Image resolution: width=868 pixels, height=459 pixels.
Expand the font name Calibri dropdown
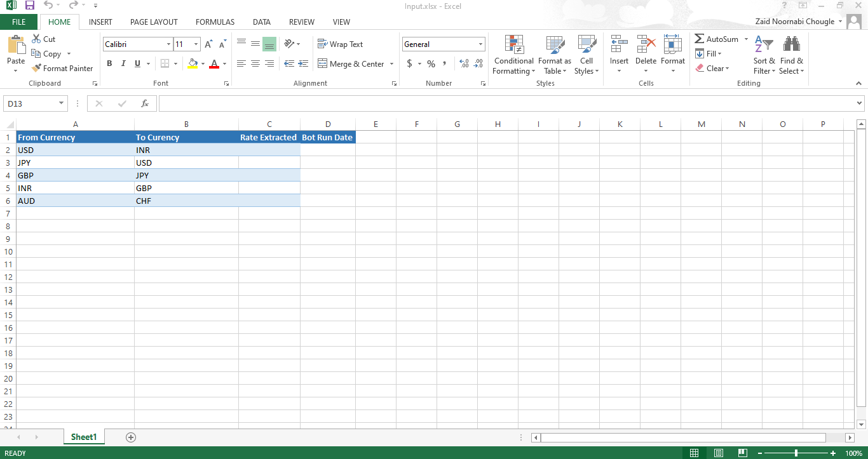(168, 44)
